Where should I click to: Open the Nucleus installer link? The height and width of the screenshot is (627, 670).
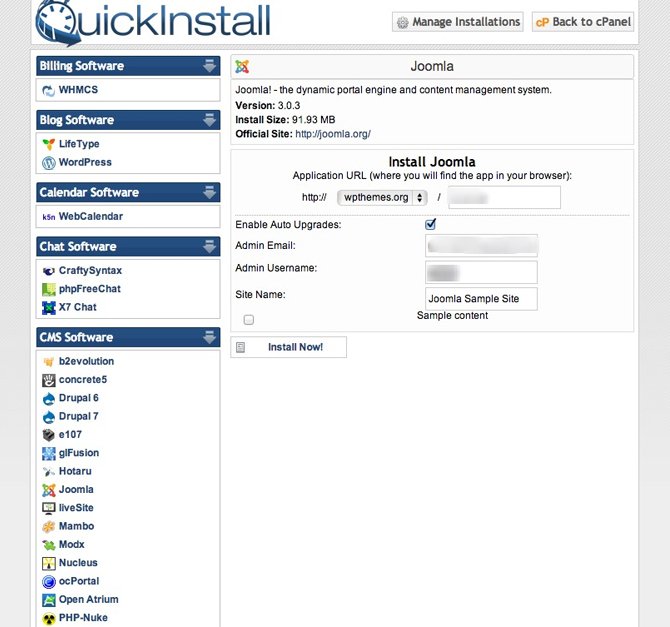click(78, 563)
